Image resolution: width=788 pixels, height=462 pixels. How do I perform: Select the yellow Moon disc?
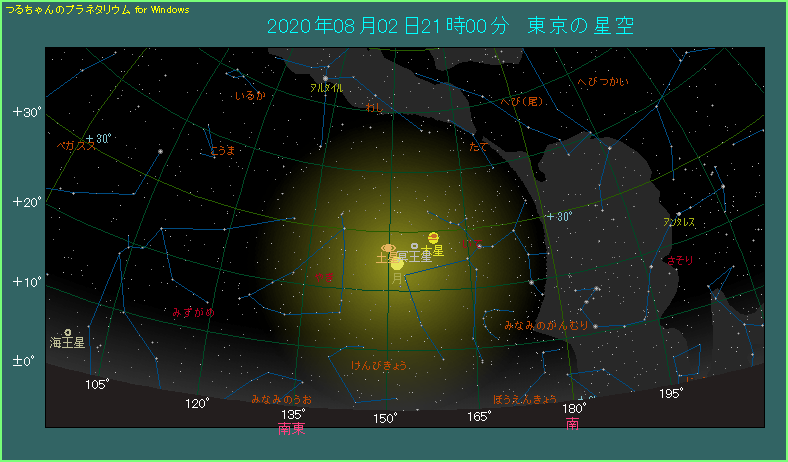click(x=397, y=264)
